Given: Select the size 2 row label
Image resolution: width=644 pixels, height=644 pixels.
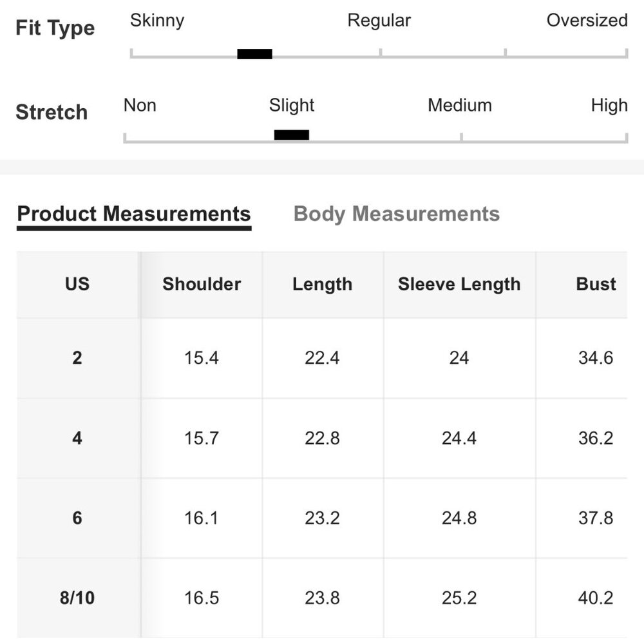Looking at the screenshot, I should click(x=77, y=358).
